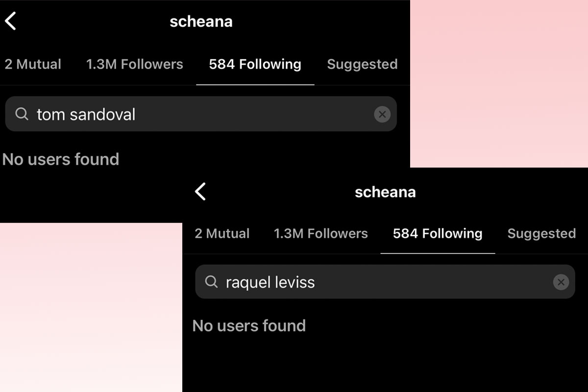Click 'No users found' text under tom sandoval search
Screen dimensions: 588x392
coord(61,159)
